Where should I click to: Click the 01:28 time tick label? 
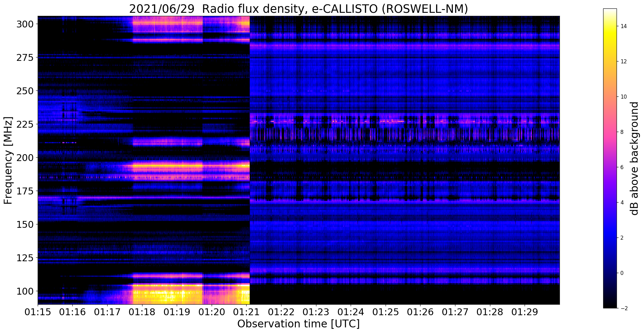(x=490, y=312)
